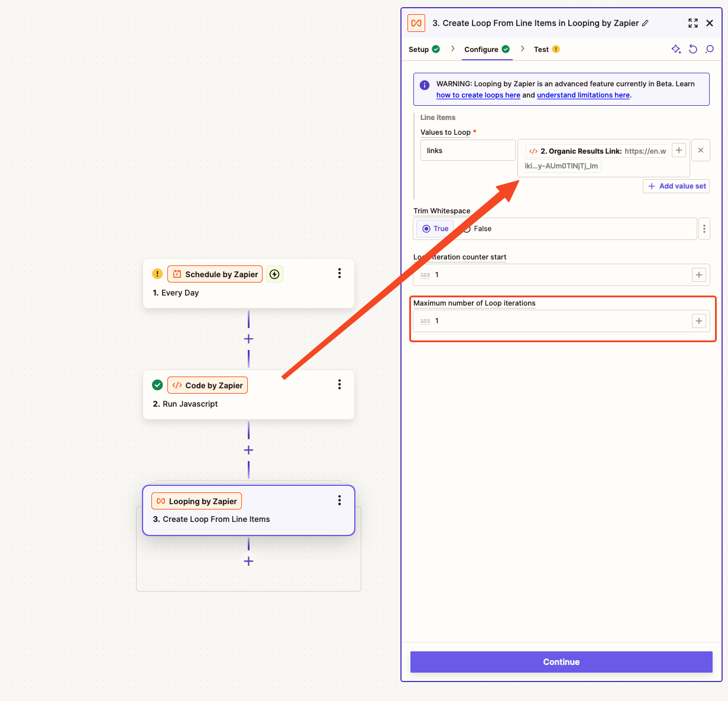
Task: Click the yellow warning icon beside Test
Action: (x=556, y=49)
